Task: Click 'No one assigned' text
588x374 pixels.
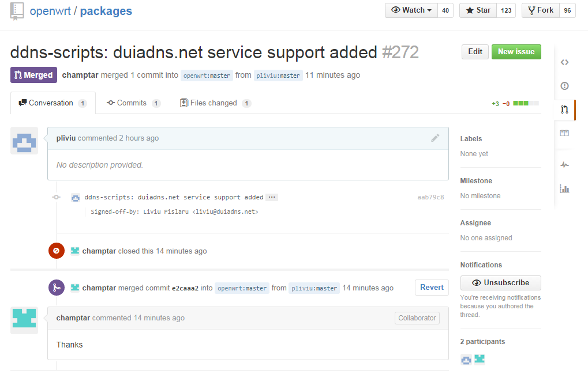Action: point(486,238)
